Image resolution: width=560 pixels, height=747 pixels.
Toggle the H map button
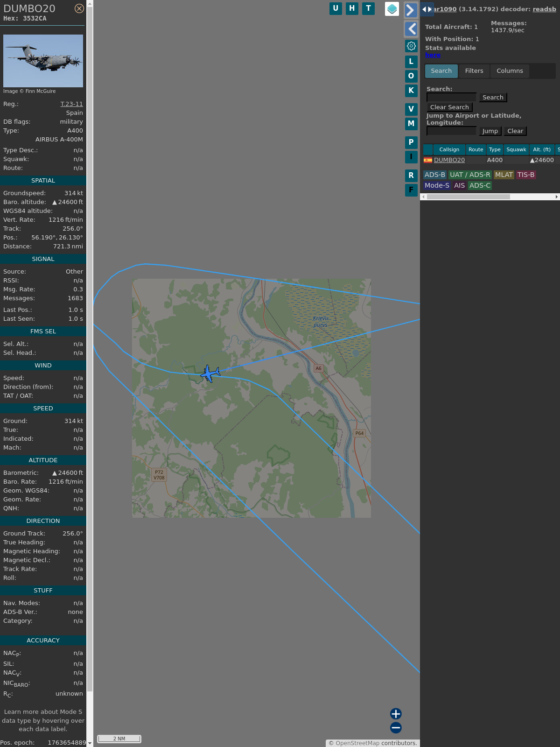(x=352, y=8)
